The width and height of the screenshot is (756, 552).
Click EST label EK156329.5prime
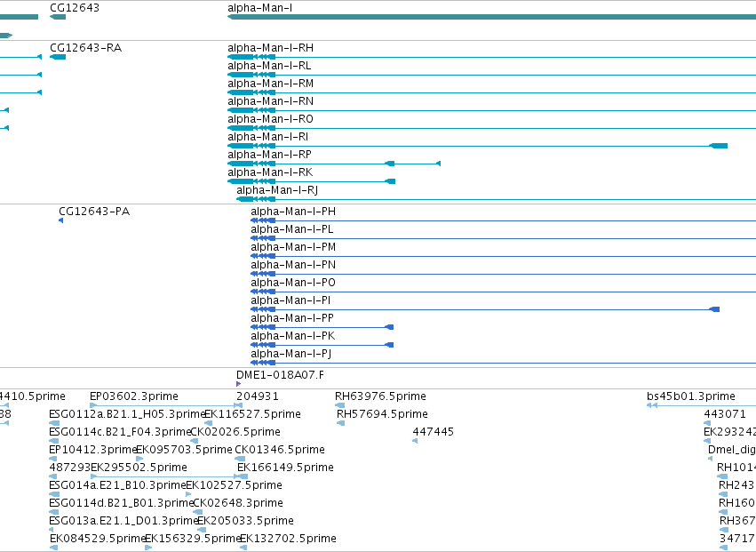[x=193, y=539]
